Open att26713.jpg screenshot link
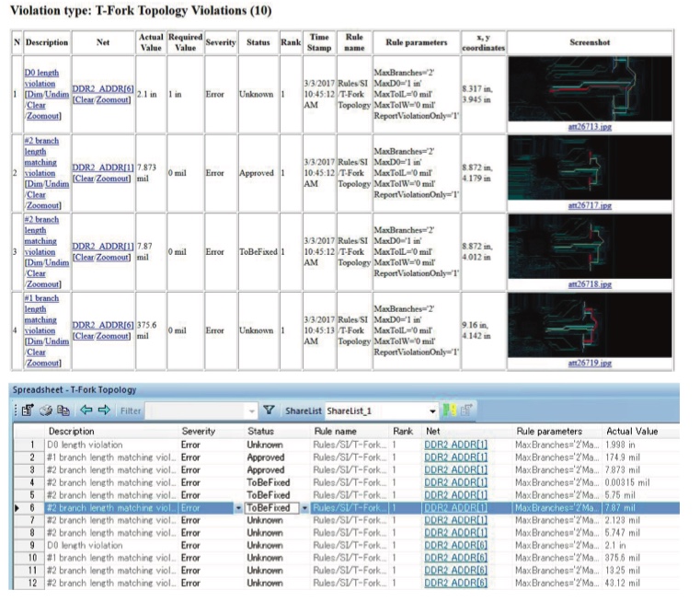The image size is (700, 602). 590,127
